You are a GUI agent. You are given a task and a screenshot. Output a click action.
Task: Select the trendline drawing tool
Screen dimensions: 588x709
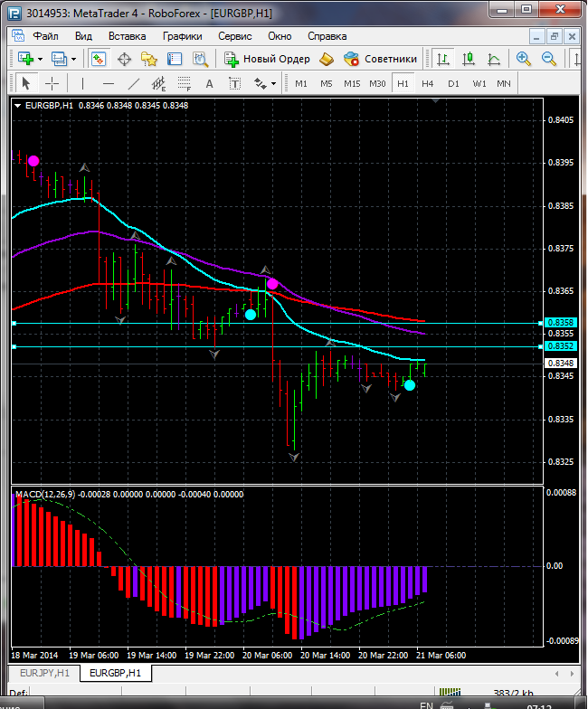pyautogui.click(x=134, y=83)
